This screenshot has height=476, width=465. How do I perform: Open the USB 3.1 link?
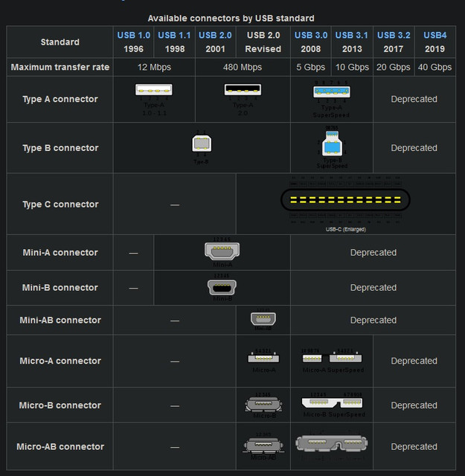[x=352, y=35]
